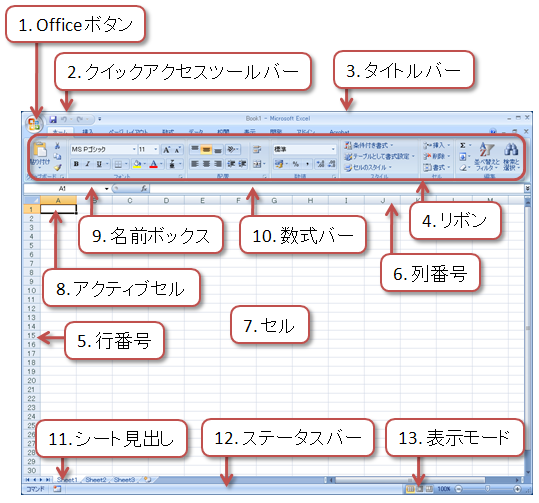This screenshot has height=503, width=539.
Task: Toggle Wrap Text button
Action: [x=257, y=149]
